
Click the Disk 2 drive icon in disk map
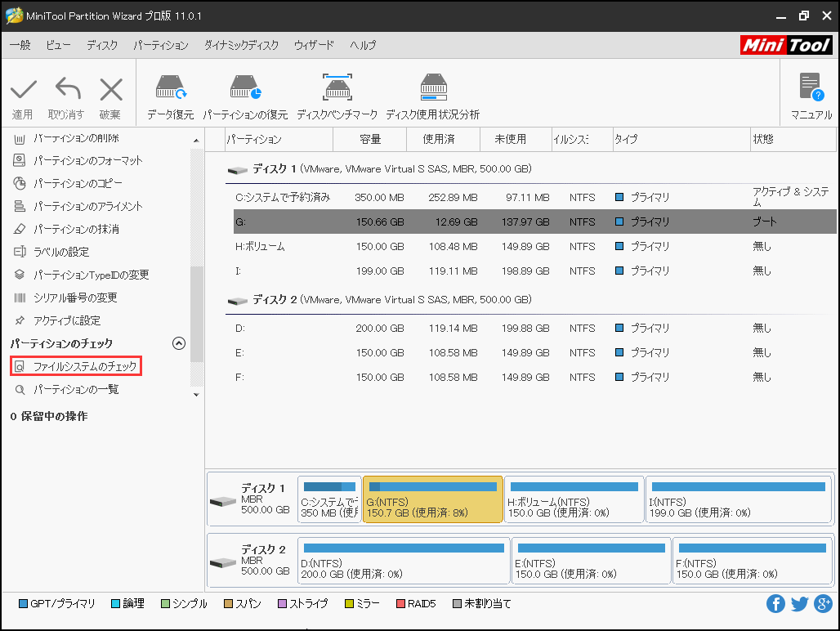[223, 562]
